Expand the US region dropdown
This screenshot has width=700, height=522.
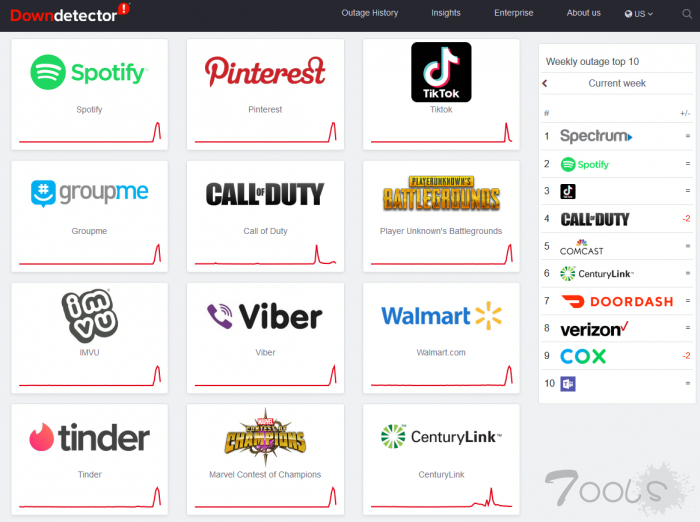coord(638,14)
